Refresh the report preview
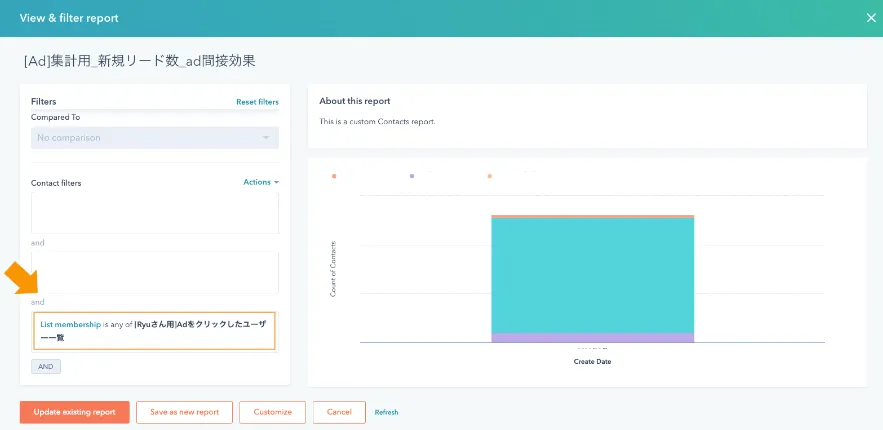883x430 pixels. (386, 412)
